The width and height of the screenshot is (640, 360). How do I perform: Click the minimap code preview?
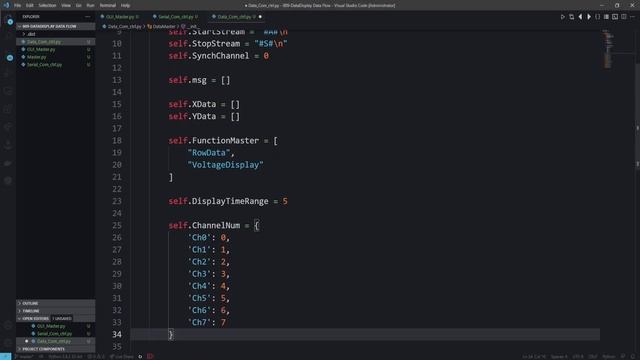coord(608,49)
